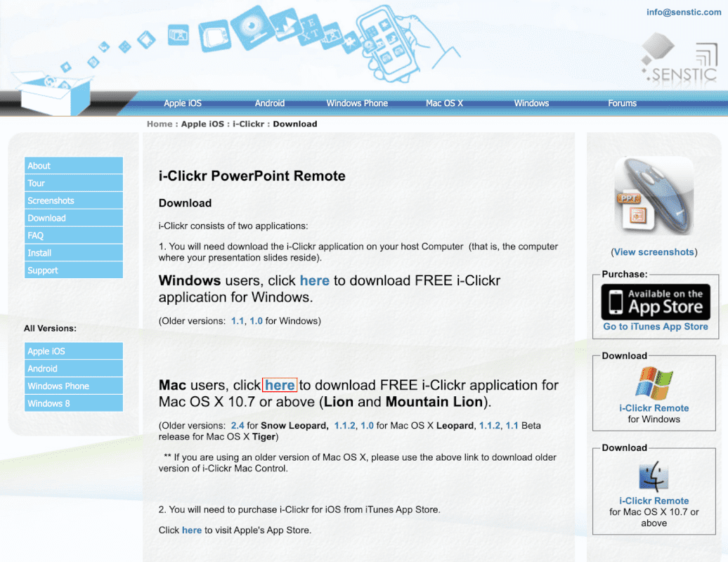728x562 pixels.
Task: Click version 1.1.2 link for Tiger
Action: tap(489, 426)
